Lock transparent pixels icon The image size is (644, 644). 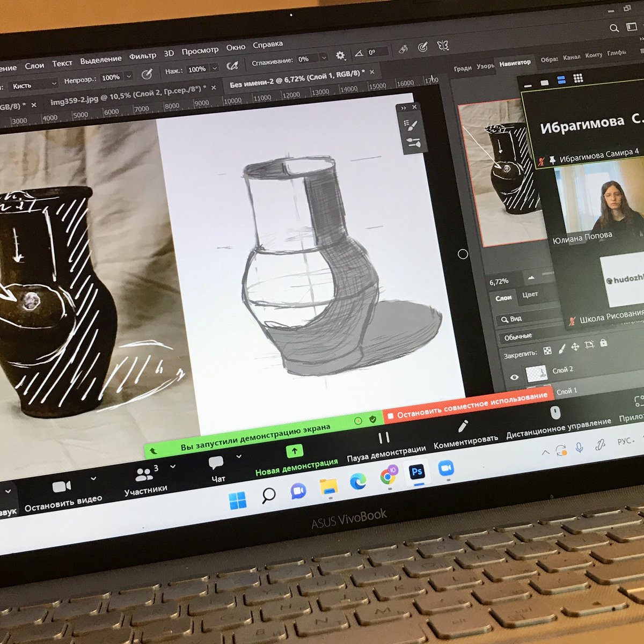547,350
